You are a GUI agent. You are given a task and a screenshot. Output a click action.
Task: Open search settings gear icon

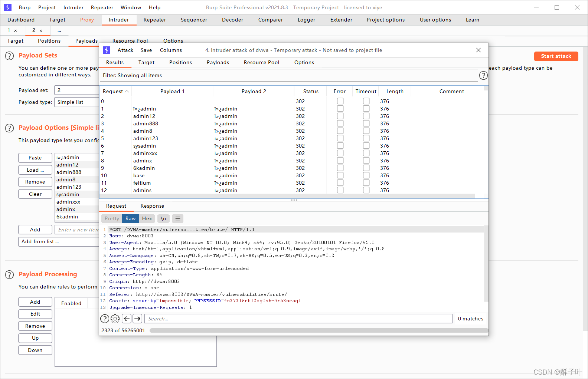115,319
